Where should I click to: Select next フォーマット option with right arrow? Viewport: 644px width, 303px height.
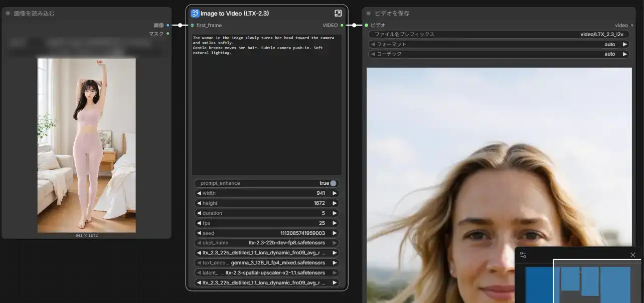[x=624, y=44]
